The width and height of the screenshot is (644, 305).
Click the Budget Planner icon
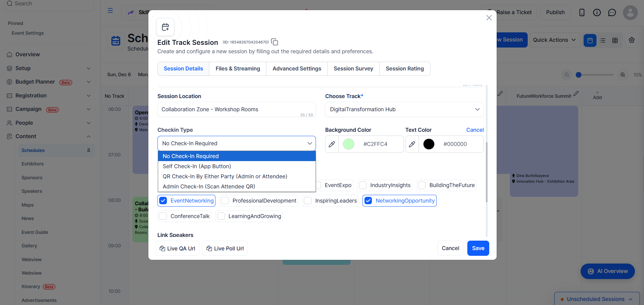tap(9, 82)
